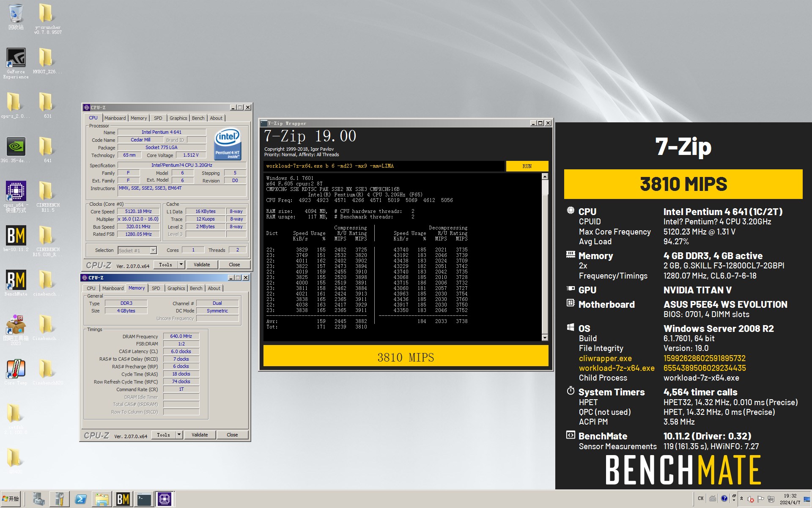The image size is (812, 508).
Task: Click scroll up arrow in 7-Zip output
Action: tap(545, 177)
